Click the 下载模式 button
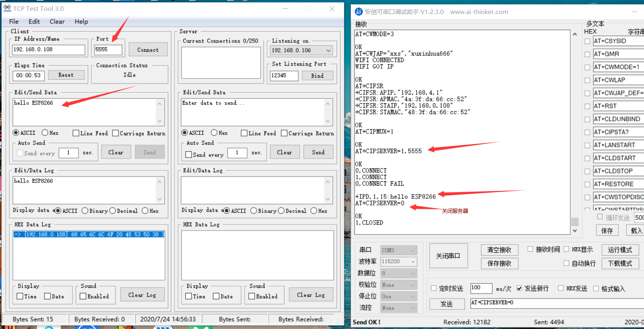 620,263
